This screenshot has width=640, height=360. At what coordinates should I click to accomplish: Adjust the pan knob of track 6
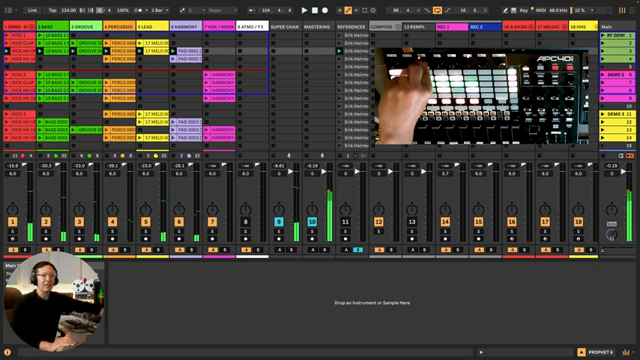click(x=179, y=209)
